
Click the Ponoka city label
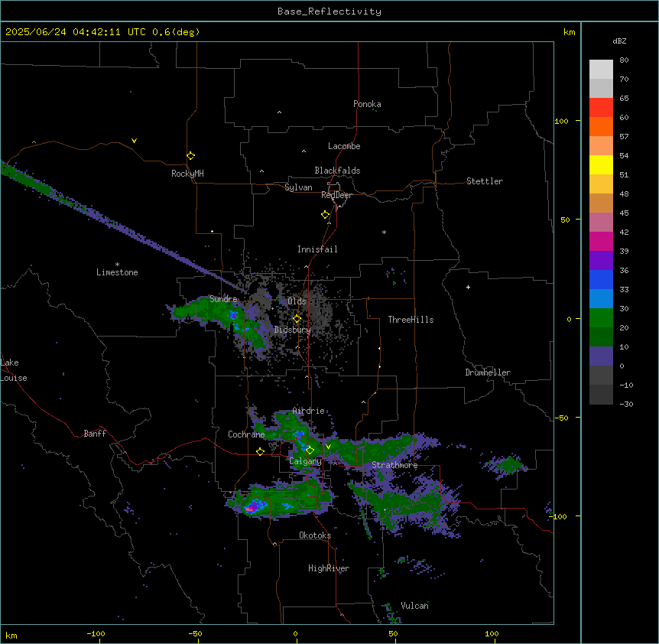click(x=367, y=104)
